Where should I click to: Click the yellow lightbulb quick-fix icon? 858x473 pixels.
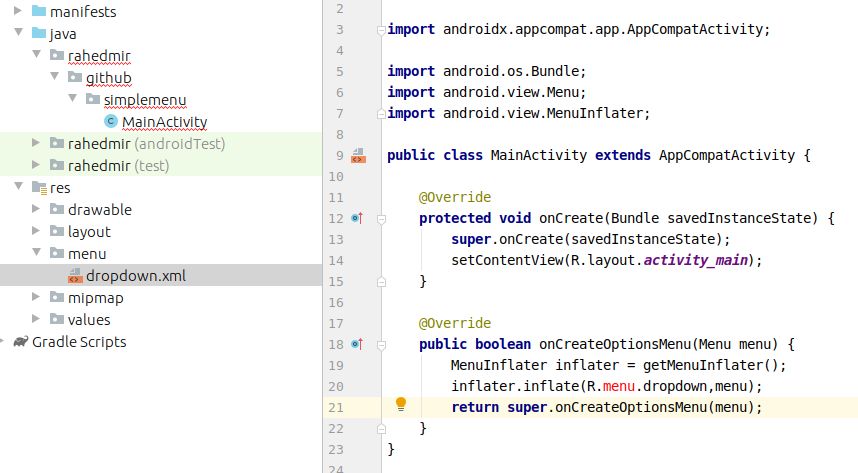(x=401, y=405)
